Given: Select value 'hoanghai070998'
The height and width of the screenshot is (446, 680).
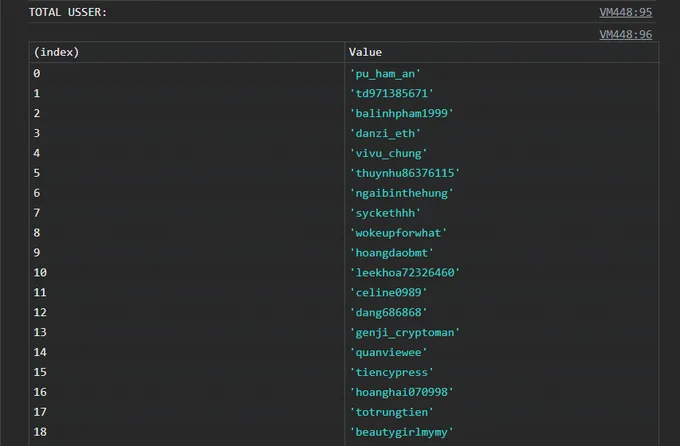Looking at the screenshot, I should [402, 392].
